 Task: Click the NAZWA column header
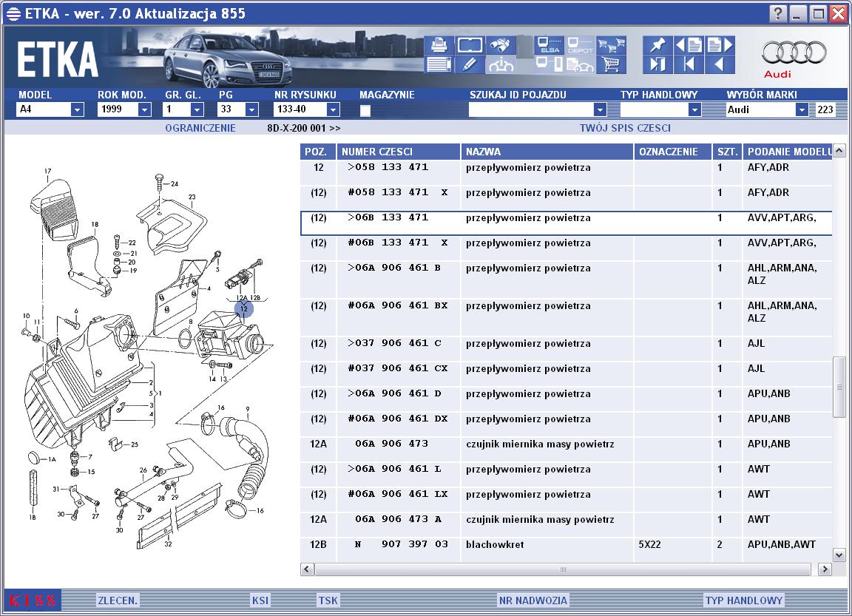547,152
